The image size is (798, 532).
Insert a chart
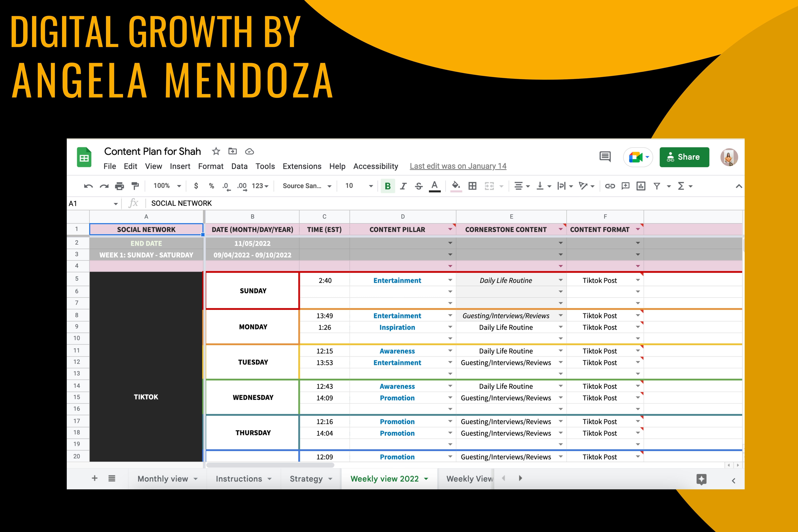click(641, 186)
